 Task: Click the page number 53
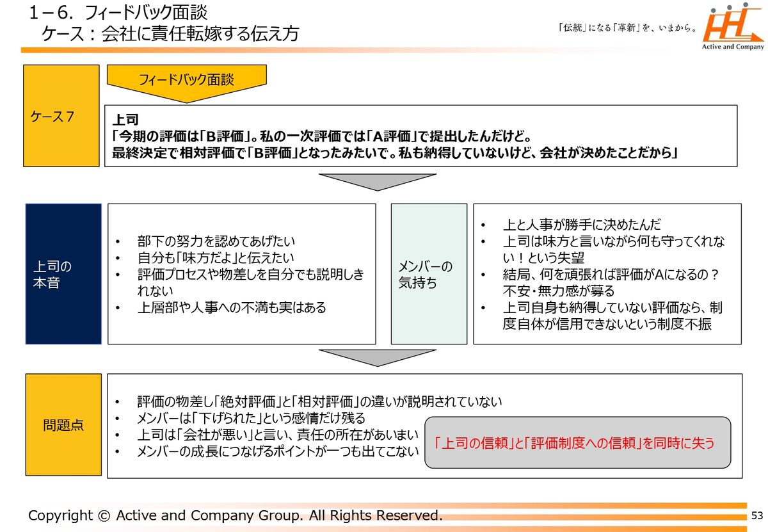click(x=757, y=515)
